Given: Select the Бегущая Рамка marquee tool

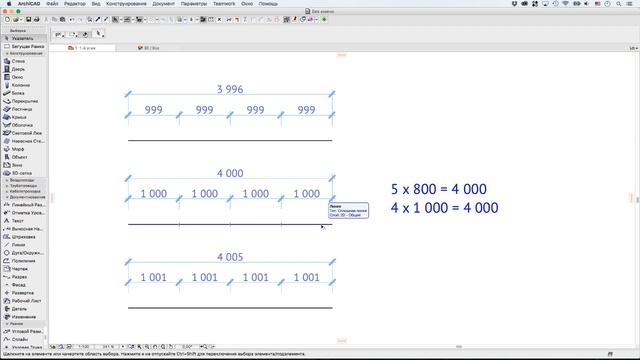Looking at the screenshot, I should [x=24, y=47].
